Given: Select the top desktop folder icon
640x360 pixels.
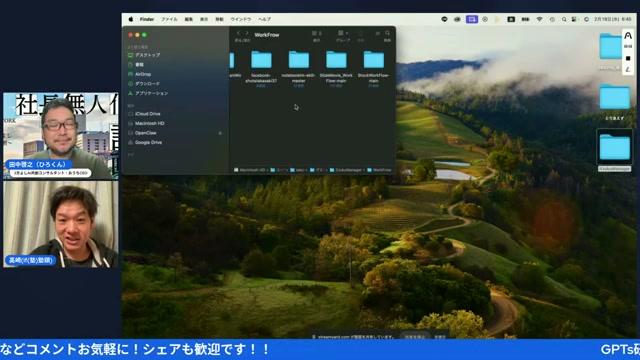Looking at the screenshot, I should pyautogui.click(x=610, y=47).
